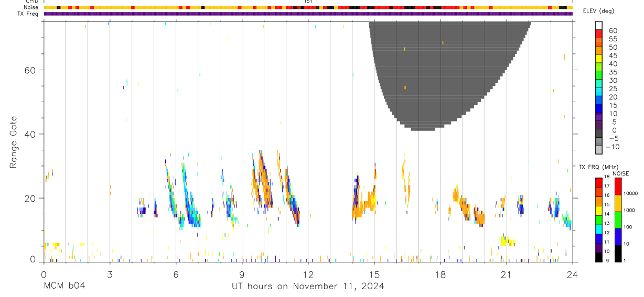
Task: Pick cyan TX FRQ swatch between 12 and 13
Action: tap(599, 229)
